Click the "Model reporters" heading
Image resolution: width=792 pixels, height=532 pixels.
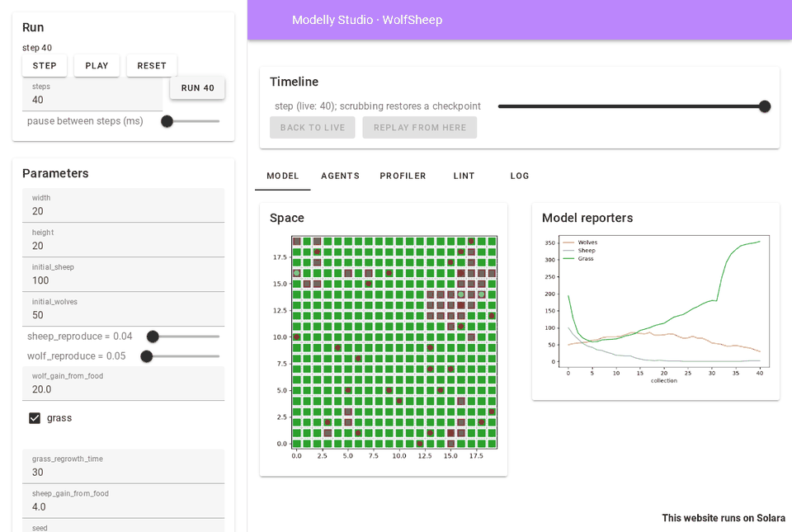(587, 218)
